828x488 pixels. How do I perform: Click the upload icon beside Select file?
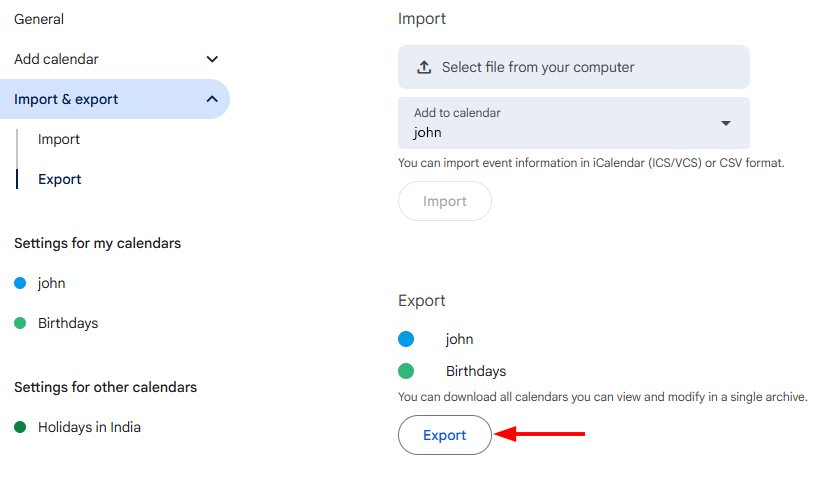click(x=424, y=67)
